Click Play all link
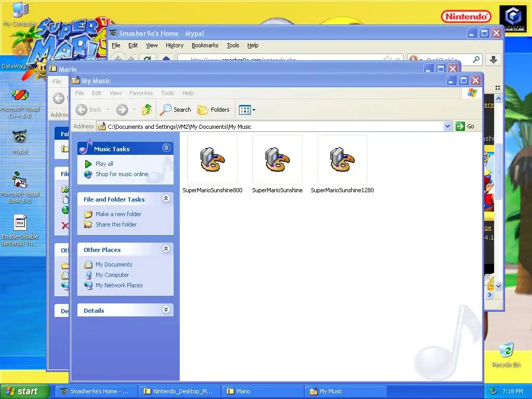 point(104,164)
